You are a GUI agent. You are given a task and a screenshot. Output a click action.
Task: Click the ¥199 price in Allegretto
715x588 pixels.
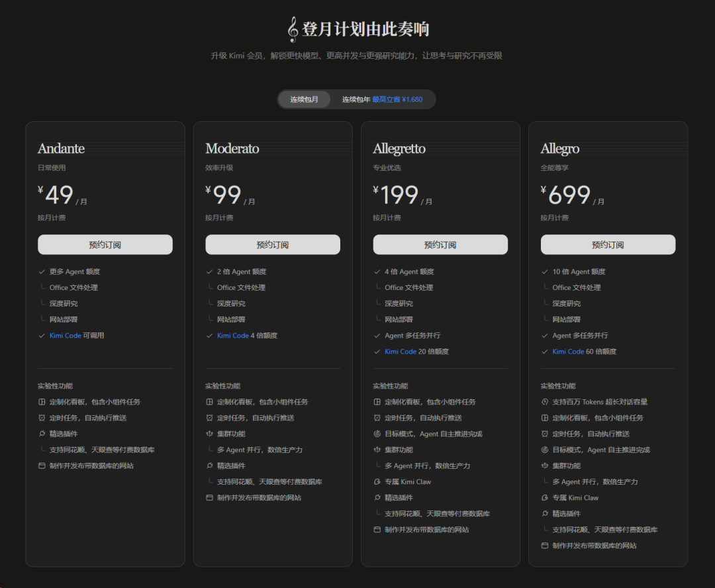[x=396, y=195]
